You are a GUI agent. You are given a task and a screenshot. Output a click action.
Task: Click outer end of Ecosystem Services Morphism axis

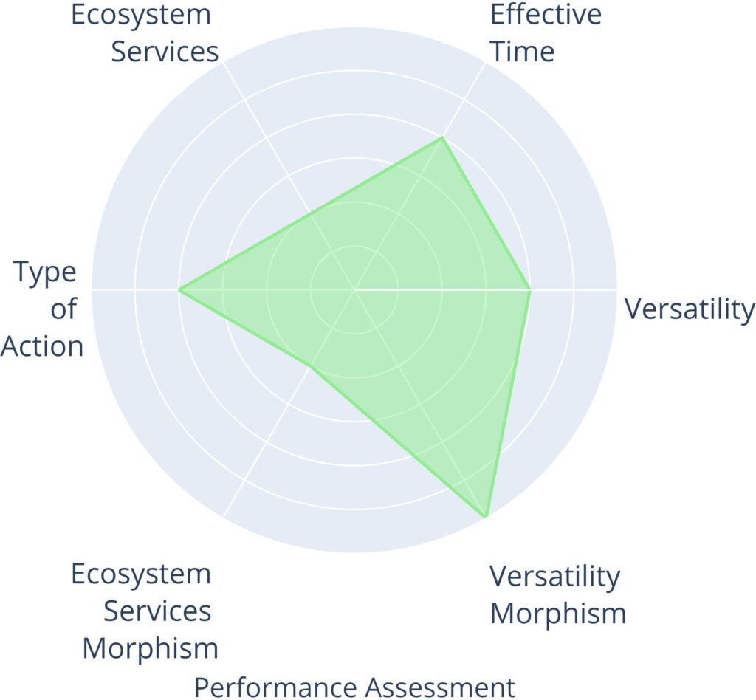click(224, 516)
